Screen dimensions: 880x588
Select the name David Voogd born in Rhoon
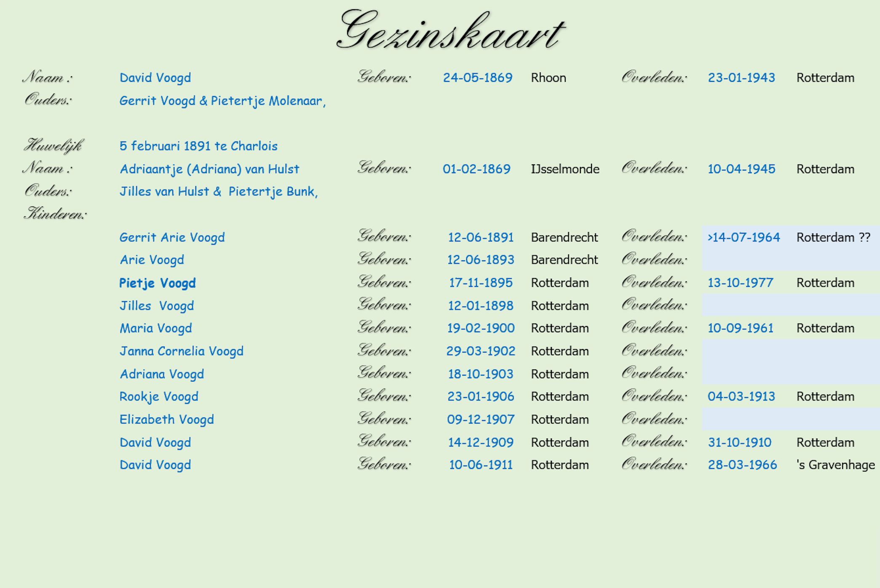(x=155, y=78)
